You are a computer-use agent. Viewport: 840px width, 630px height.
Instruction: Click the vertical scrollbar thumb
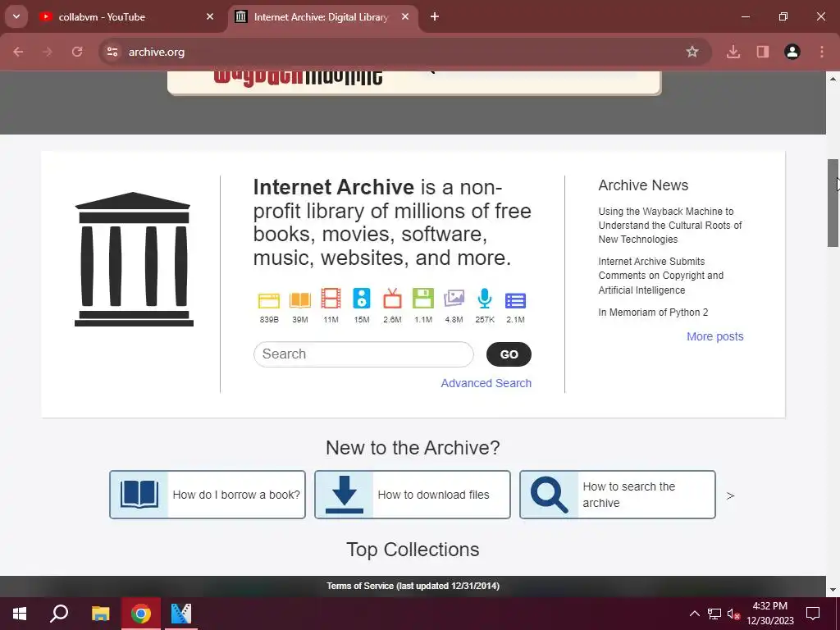coord(833,203)
